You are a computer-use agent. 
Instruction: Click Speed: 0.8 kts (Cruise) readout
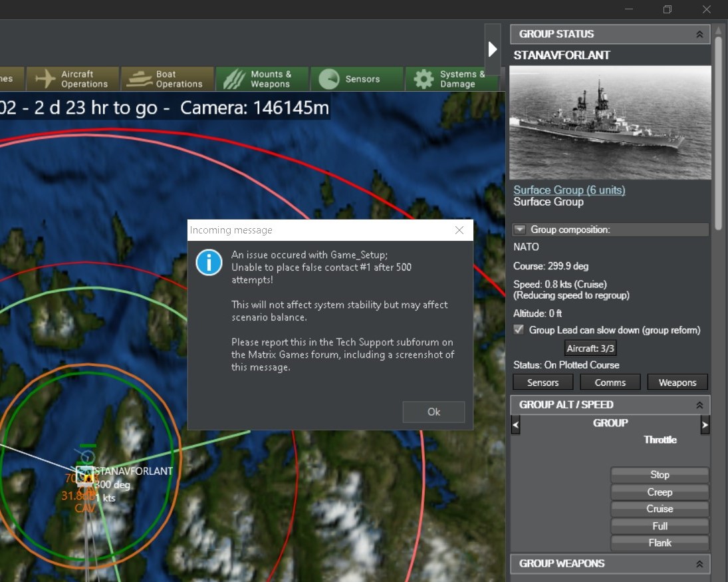click(x=560, y=284)
